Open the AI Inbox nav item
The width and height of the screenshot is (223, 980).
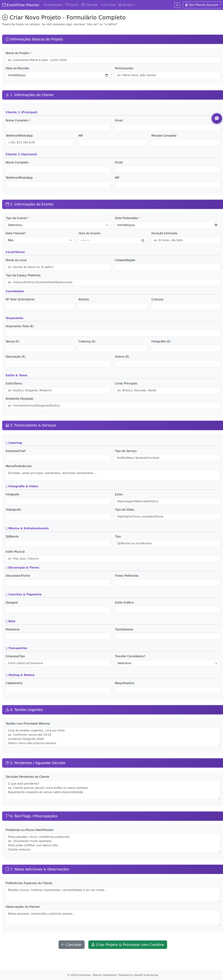pyautogui.click(x=108, y=5)
